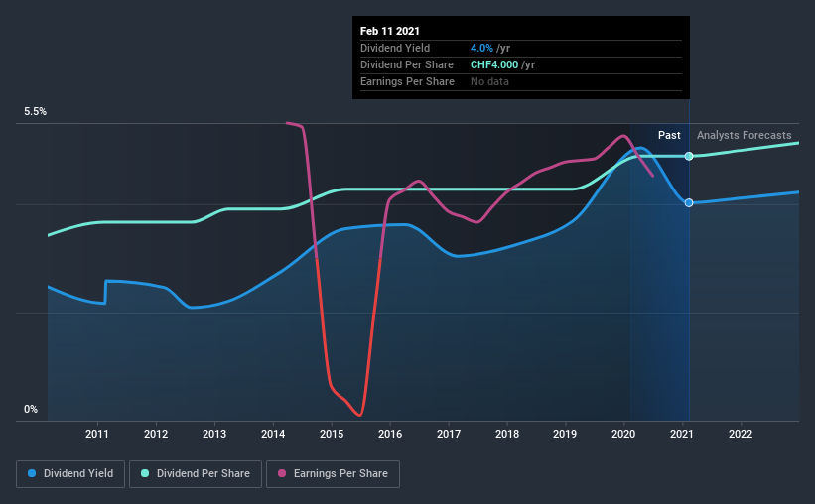Click the Feb 11 2021 tooltip date
Screen dimensions: 815x504
(390, 31)
